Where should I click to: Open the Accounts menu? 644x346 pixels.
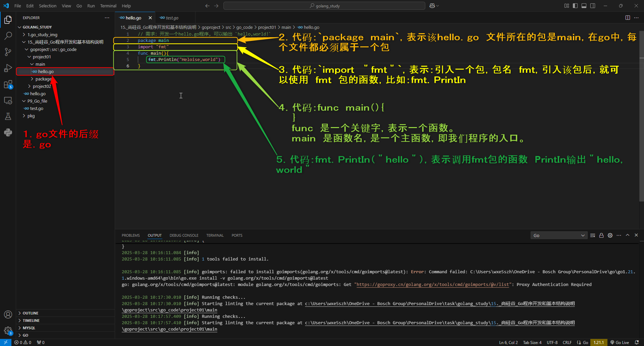point(8,314)
